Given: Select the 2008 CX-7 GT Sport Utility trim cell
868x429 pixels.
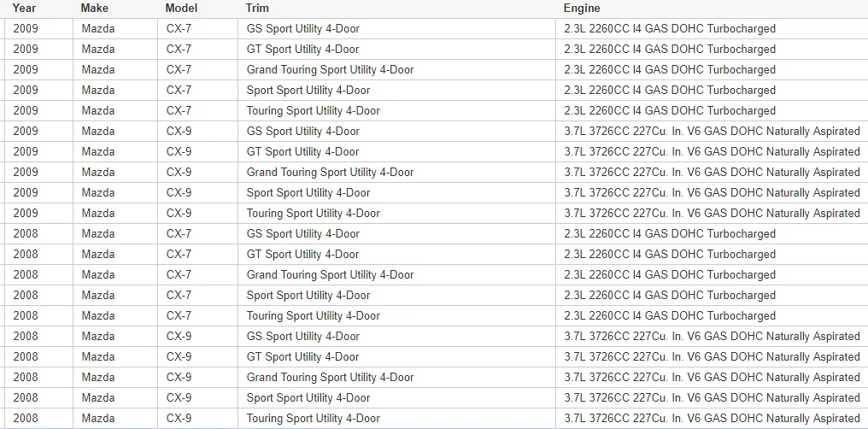Looking at the screenshot, I should [x=397, y=254].
